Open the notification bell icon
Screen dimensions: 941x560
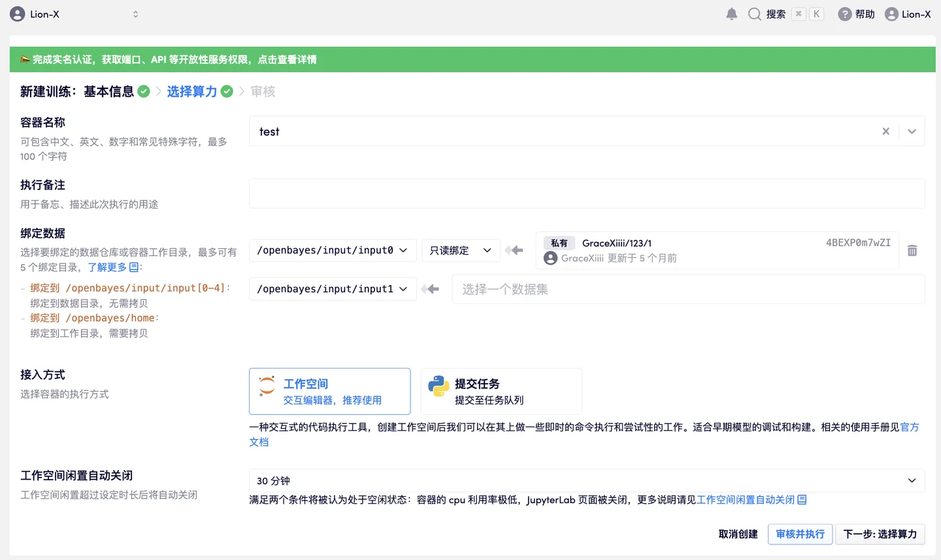coord(731,14)
